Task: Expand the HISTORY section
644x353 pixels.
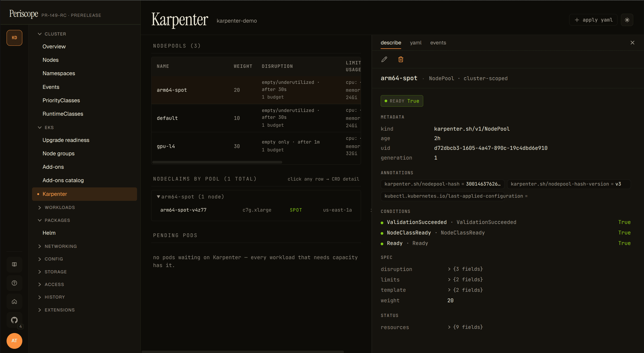Action: click(x=51, y=297)
